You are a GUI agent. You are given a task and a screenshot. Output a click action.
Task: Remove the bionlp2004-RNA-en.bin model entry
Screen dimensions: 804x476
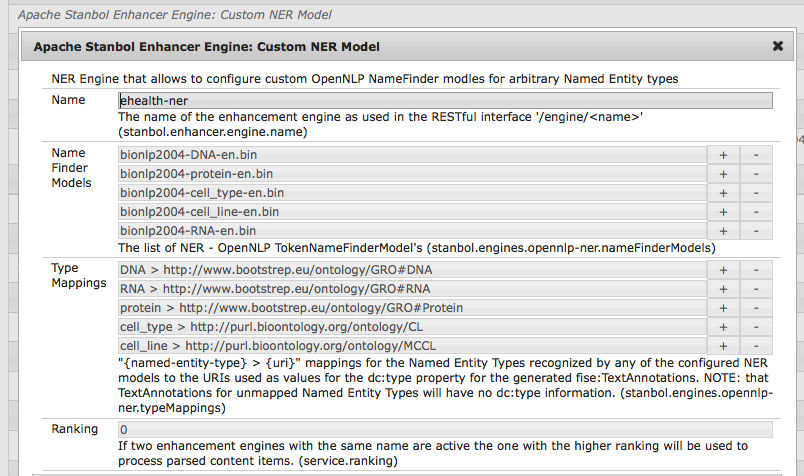[756, 231]
